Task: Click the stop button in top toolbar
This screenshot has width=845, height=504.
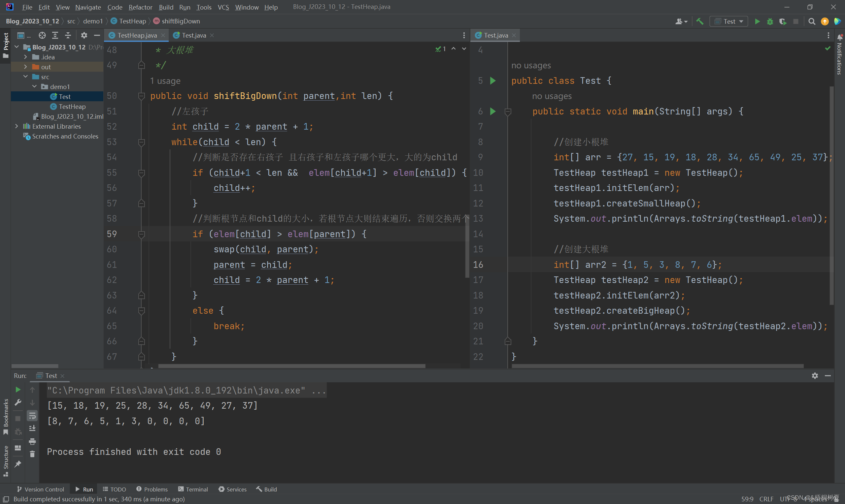Action: click(x=796, y=21)
